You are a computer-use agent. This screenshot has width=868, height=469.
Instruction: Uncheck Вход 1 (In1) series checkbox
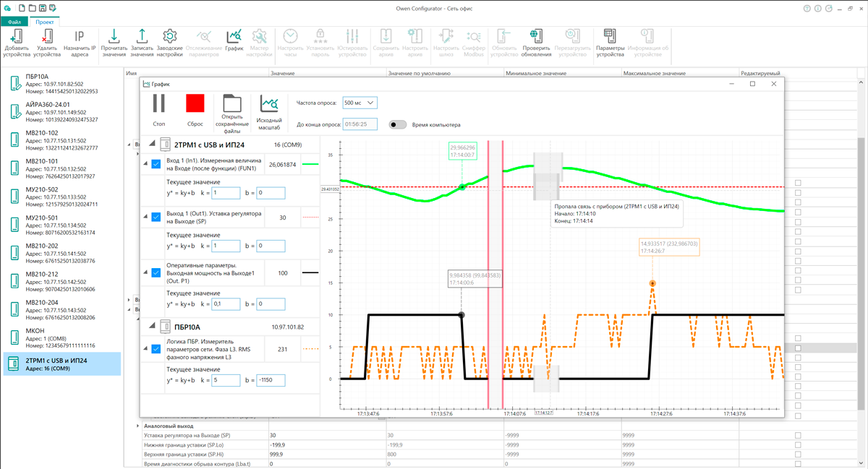(156, 165)
